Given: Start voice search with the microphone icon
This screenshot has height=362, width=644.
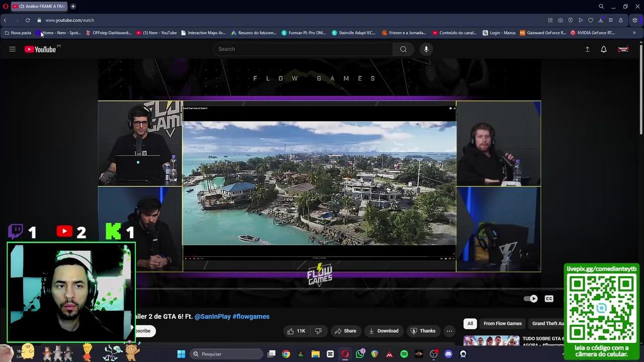Looking at the screenshot, I should (x=426, y=49).
